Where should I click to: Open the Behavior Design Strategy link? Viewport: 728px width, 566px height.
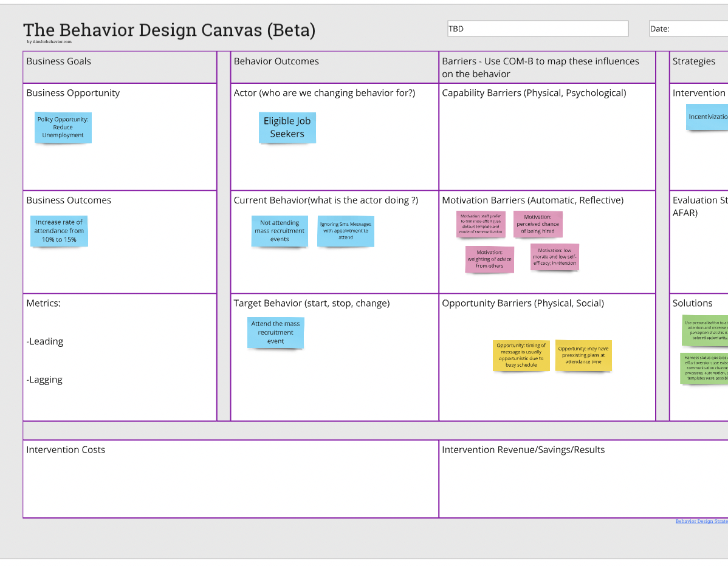701,521
